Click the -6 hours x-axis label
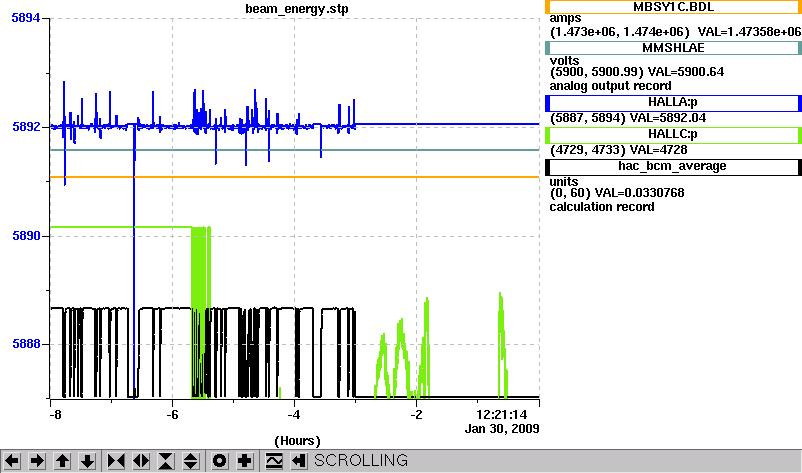This screenshot has height=473, width=802. [172, 414]
